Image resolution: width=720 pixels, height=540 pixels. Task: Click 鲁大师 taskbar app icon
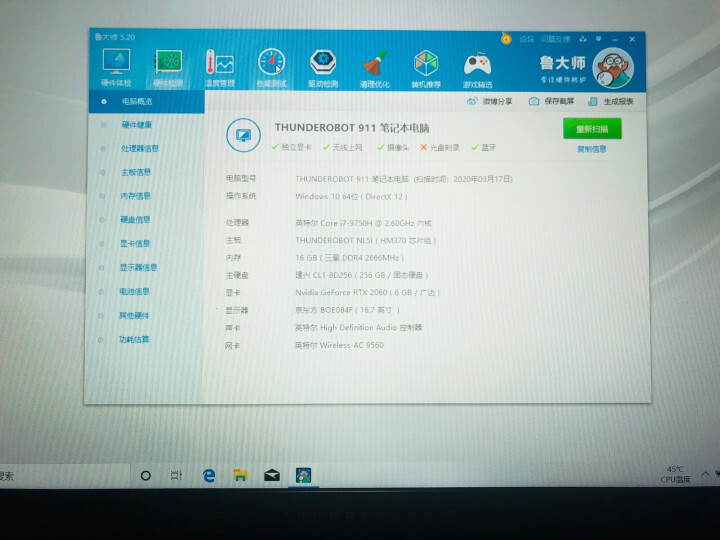point(303,475)
